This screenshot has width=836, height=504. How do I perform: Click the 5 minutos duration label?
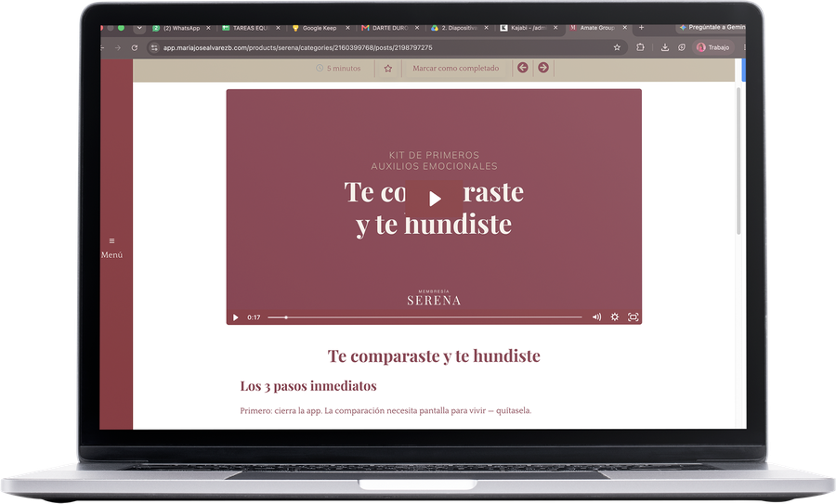click(x=338, y=68)
